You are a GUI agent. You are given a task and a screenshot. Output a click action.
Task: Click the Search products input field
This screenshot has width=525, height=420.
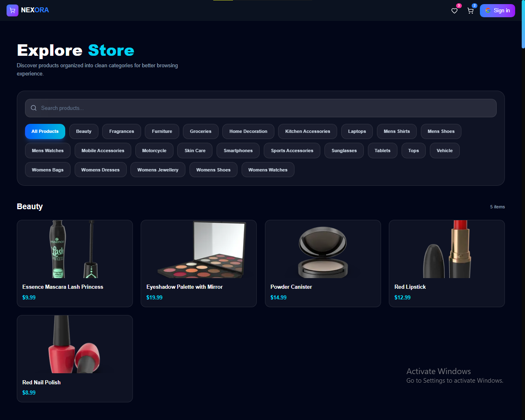tap(261, 108)
